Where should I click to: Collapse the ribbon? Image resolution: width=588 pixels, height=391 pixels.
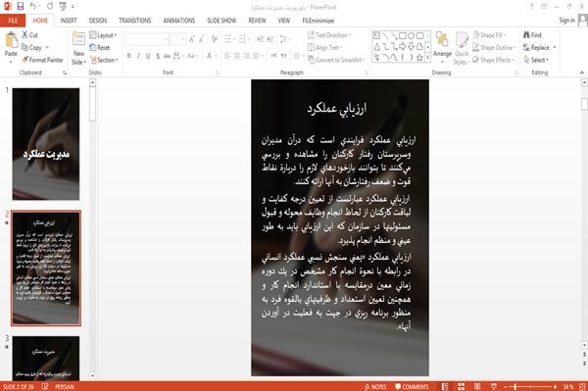tap(582, 73)
